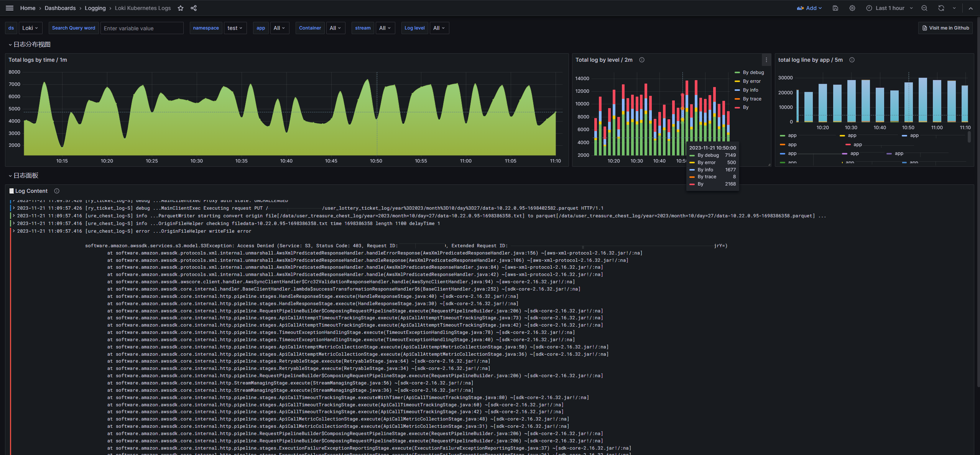Toggle the By error series in legend
Screen dimensions: 980x455
point(752,81)
